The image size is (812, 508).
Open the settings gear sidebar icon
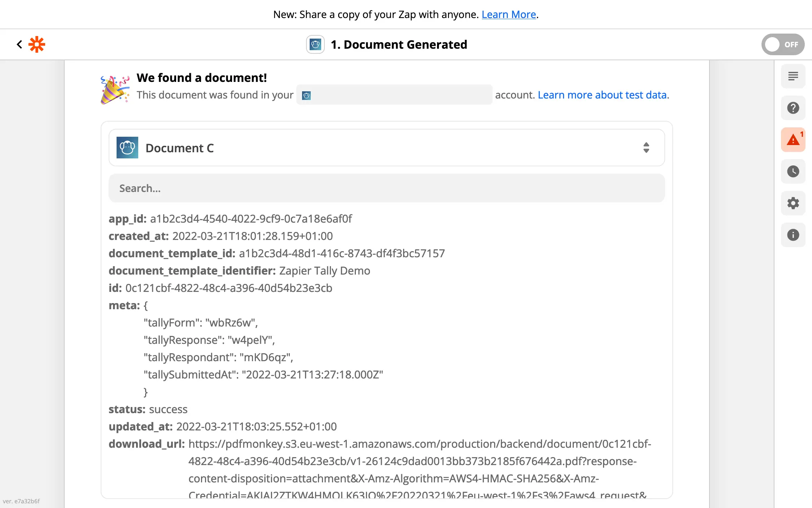click(793, 203)
